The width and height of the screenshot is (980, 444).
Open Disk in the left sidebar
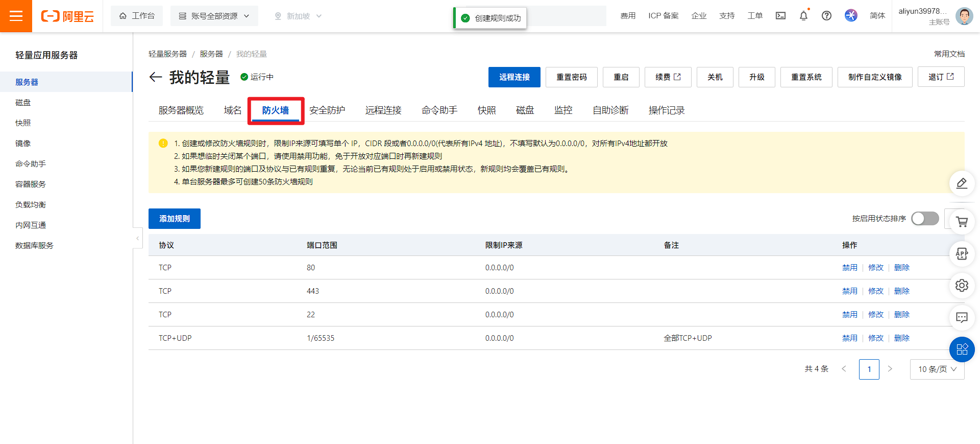(23, 103)
